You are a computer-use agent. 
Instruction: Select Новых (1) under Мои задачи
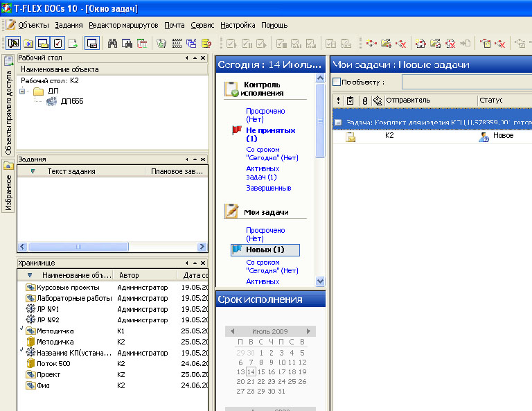(x=265, y=250)
